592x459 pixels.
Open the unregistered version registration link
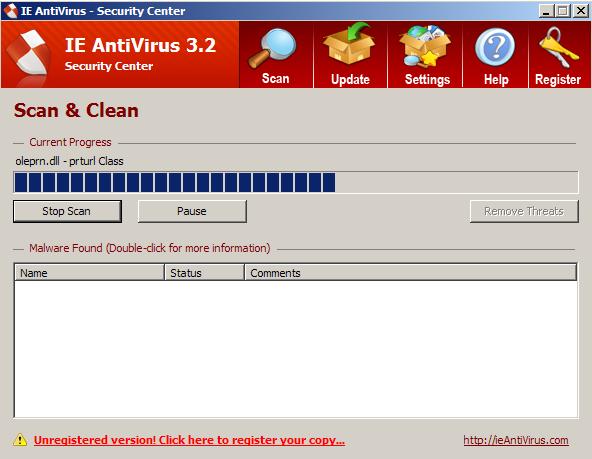[x=189, y=440]
